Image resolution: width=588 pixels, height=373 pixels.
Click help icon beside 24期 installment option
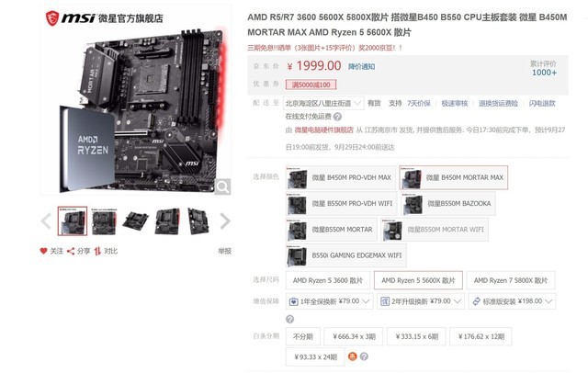click(x=364, y=356)
